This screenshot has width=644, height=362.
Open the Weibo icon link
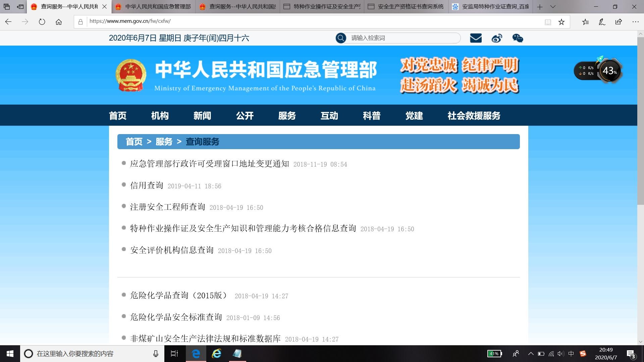click(497, 38)
